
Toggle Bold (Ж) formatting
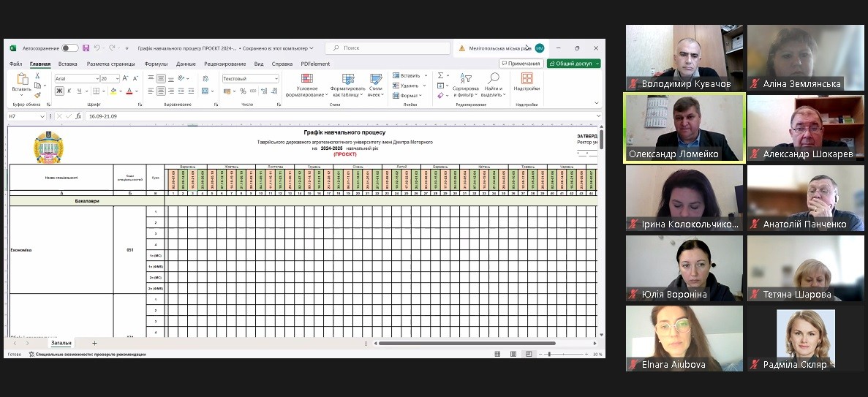coord(59,91)
